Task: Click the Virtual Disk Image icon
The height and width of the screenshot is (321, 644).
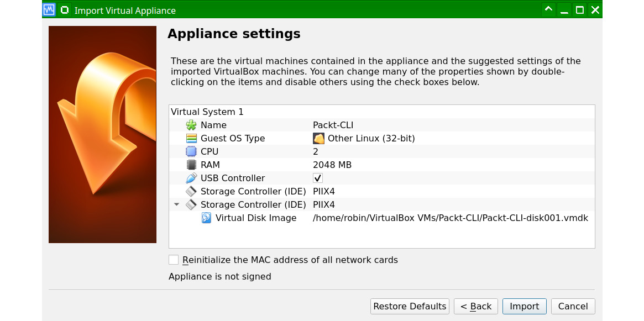Action: point(206,218)
